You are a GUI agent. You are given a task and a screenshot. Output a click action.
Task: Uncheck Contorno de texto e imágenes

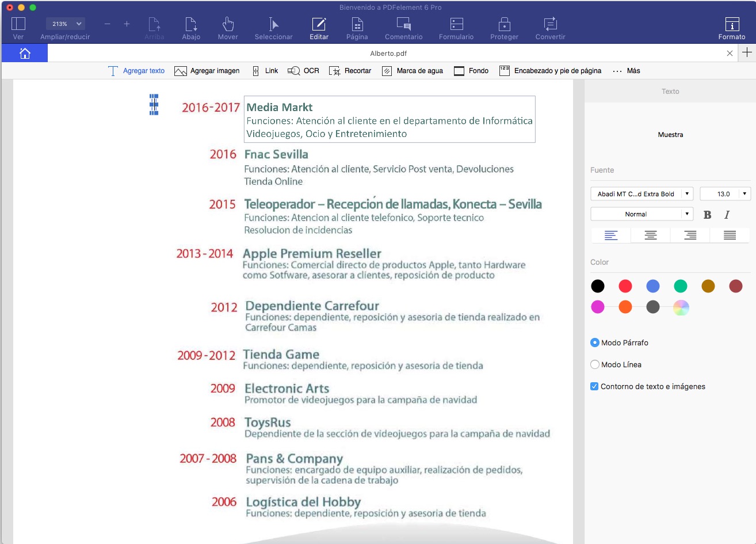(x=594, y=386)
